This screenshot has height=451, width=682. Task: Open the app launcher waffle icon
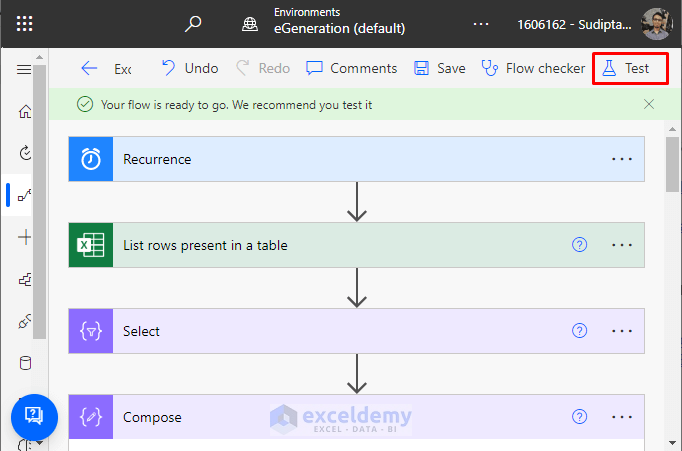25,24
